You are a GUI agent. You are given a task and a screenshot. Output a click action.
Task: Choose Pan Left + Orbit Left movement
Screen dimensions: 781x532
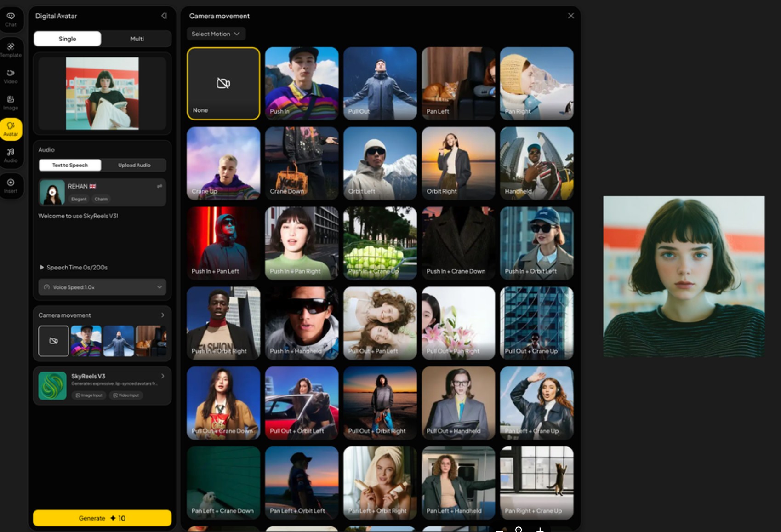[x=302, y=483]
